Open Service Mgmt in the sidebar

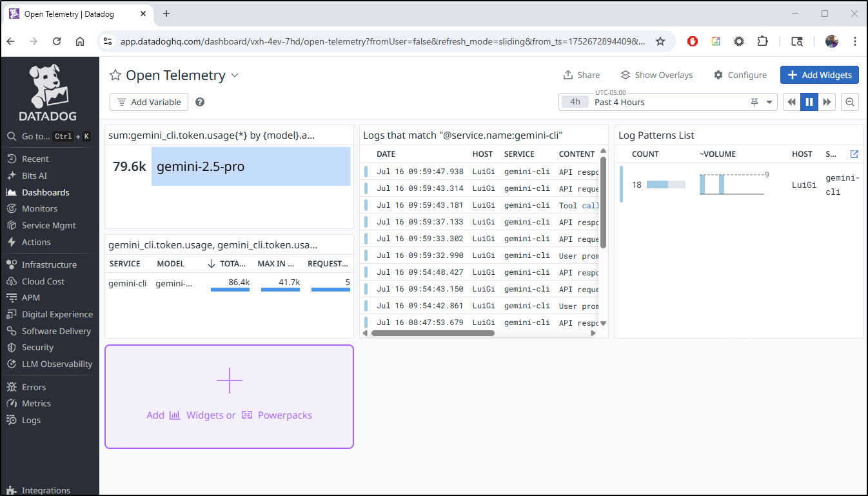tap(48, 225)
